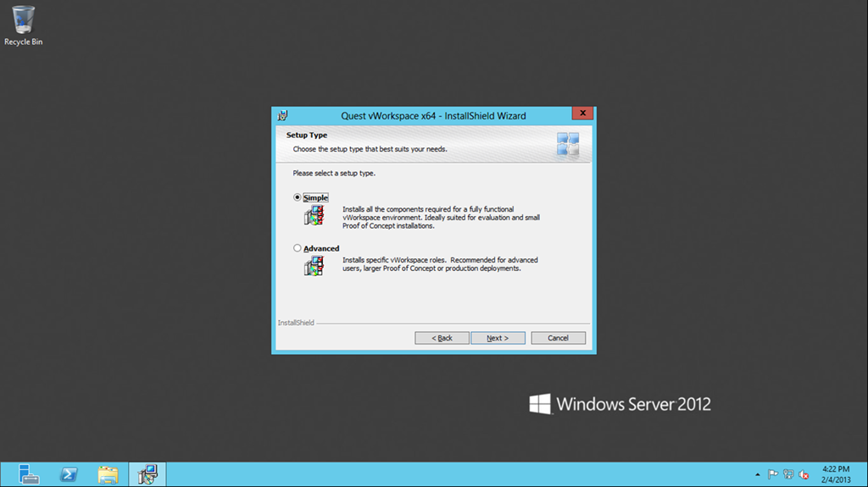868x487 pixels.
Task: Click the Setup Type header graphic icon
Action: coord(568,145)
